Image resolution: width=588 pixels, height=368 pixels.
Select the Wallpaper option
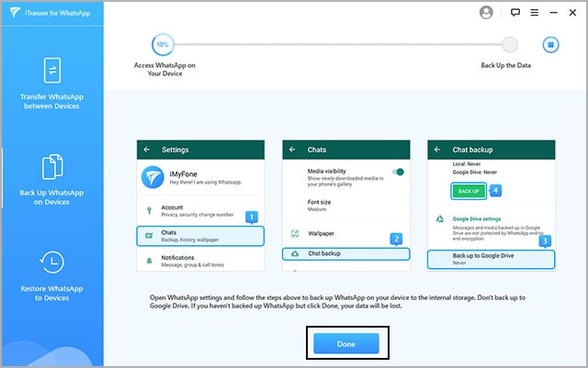click(346, 233)
